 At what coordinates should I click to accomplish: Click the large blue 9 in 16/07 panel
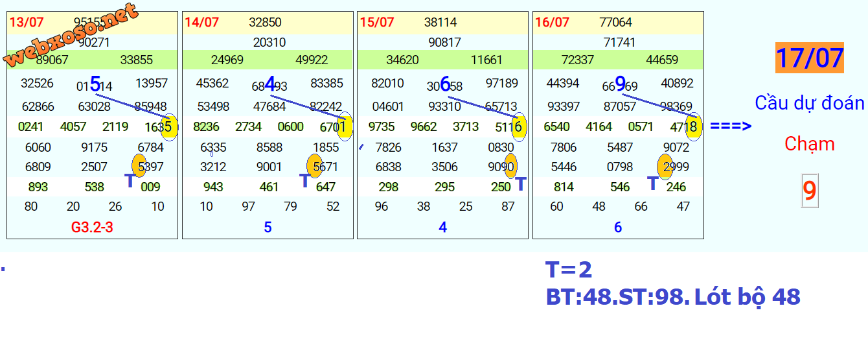(x=620, y=83)
